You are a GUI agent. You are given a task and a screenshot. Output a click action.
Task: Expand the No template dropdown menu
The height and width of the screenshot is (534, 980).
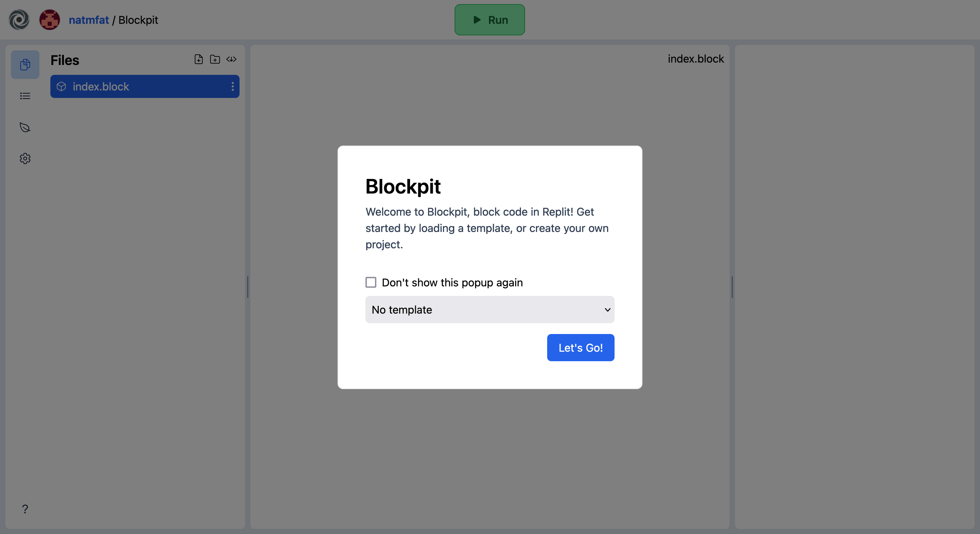[x=490, y=309]
